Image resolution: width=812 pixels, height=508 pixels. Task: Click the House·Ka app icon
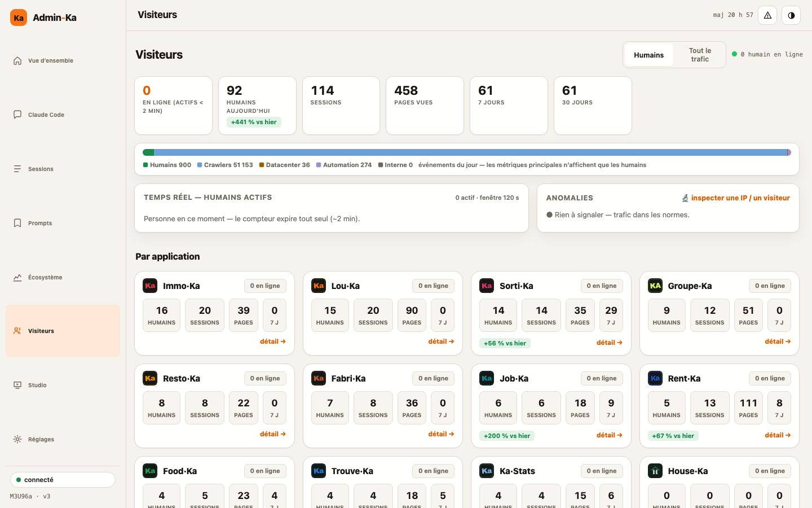(655, 471)
